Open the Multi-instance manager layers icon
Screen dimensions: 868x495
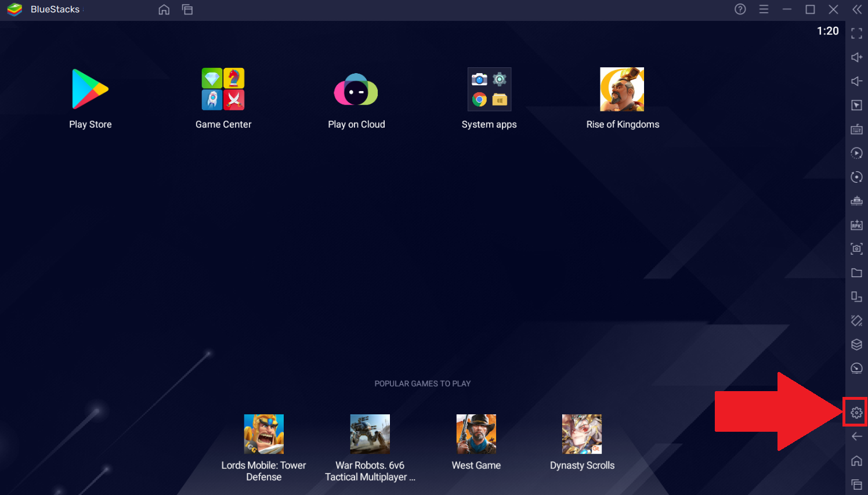pos(856,344)
